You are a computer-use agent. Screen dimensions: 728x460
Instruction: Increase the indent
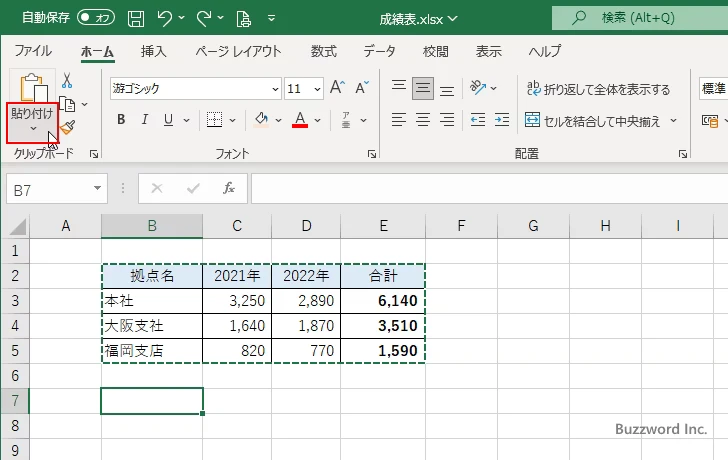point(502,120)
